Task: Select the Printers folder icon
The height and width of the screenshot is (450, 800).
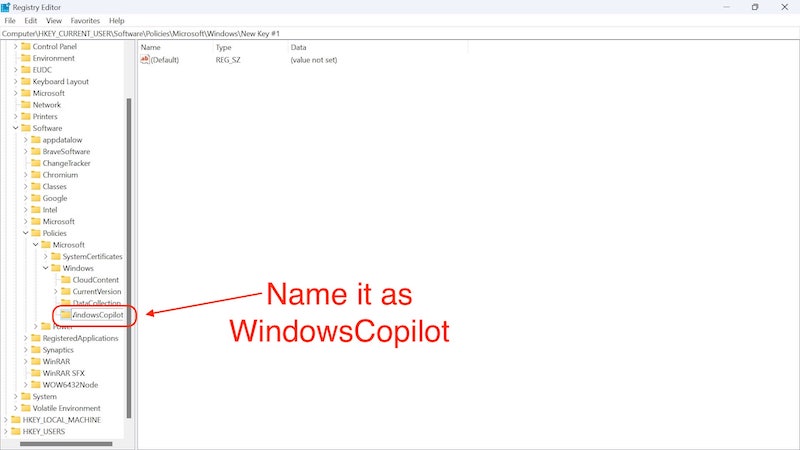Action: click(26, 116)
